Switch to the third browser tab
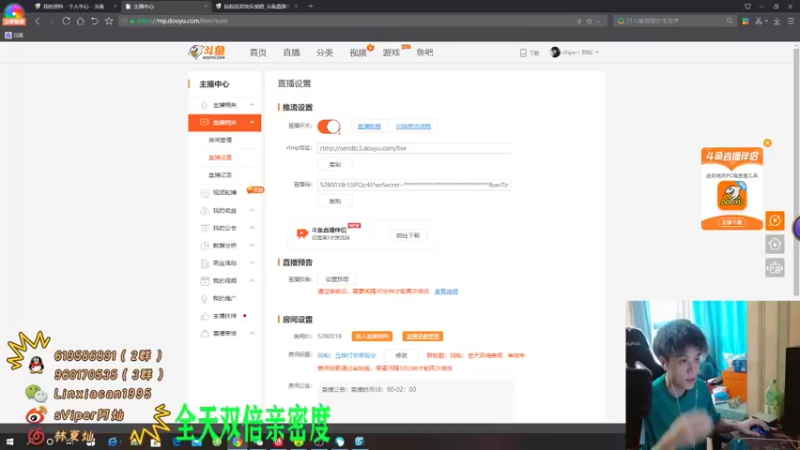The image size is (800, 450). (x=258, y=6)
